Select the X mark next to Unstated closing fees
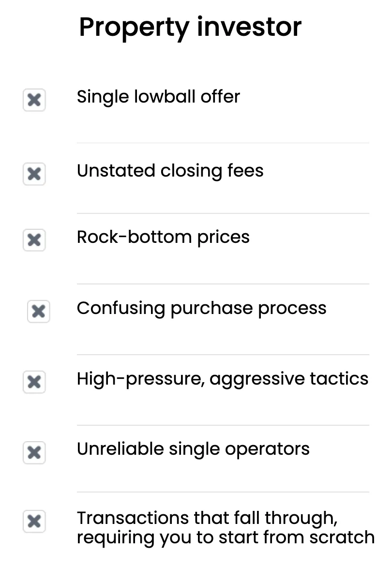Image resolution: width=392 pixels, height=567 pixels. click(34, 174)
